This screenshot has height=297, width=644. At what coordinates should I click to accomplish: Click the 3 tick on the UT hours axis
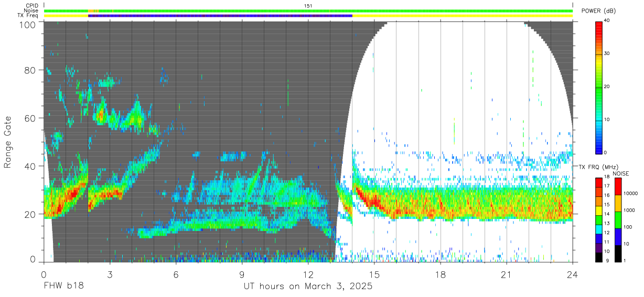110,274
